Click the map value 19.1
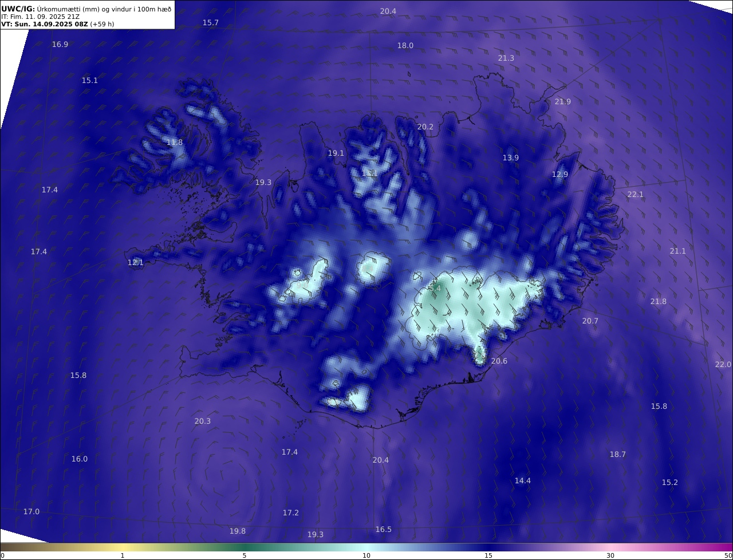Screen dimensions: 733x560 click(336, 153)
